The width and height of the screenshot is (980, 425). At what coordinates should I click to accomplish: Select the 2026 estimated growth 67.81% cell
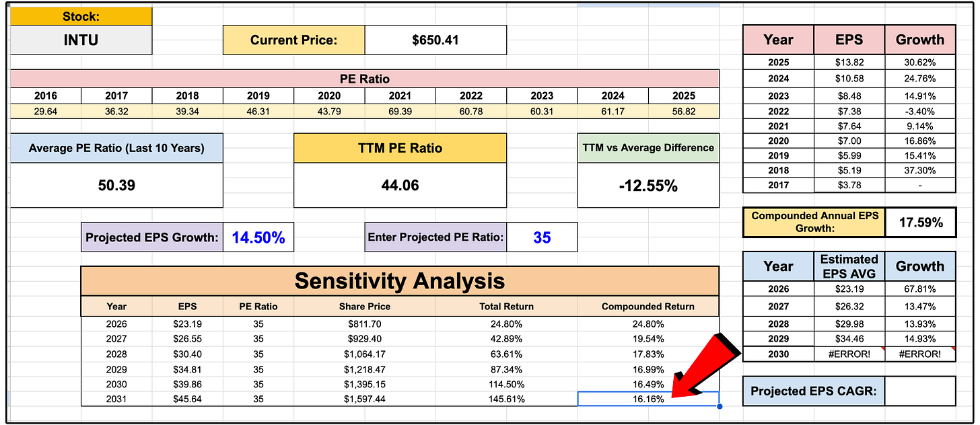pyautogui.click(x=920, y=289)
